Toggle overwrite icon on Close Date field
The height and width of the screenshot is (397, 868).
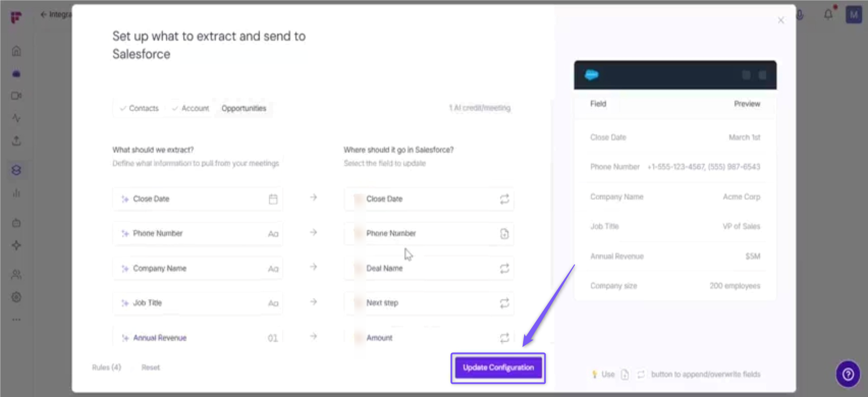pos(504,199)
